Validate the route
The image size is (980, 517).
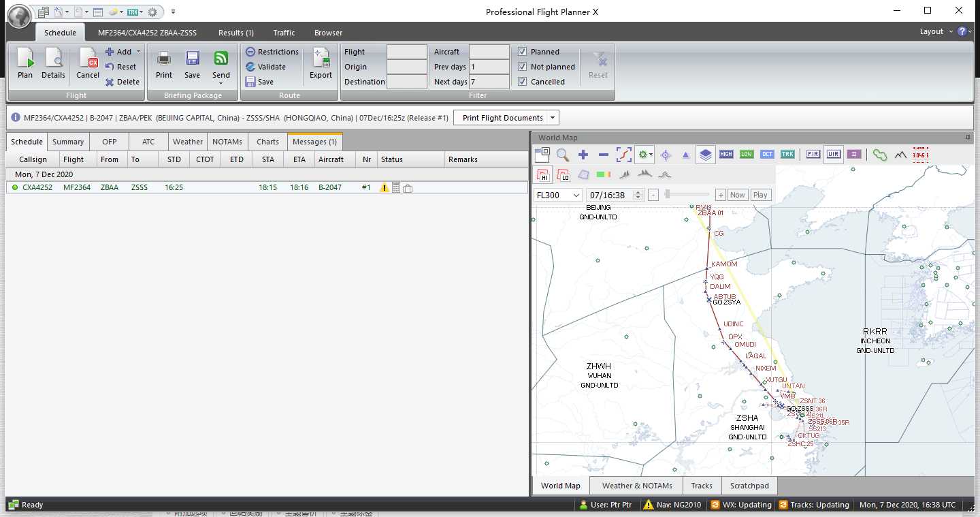(x=266, y=67)
